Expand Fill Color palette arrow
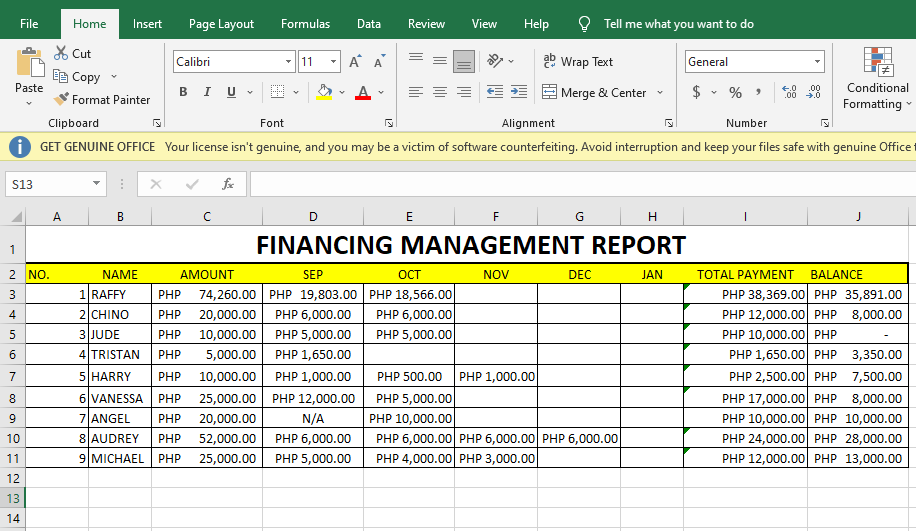The image size is (916, 531). (x=342, y=92)
